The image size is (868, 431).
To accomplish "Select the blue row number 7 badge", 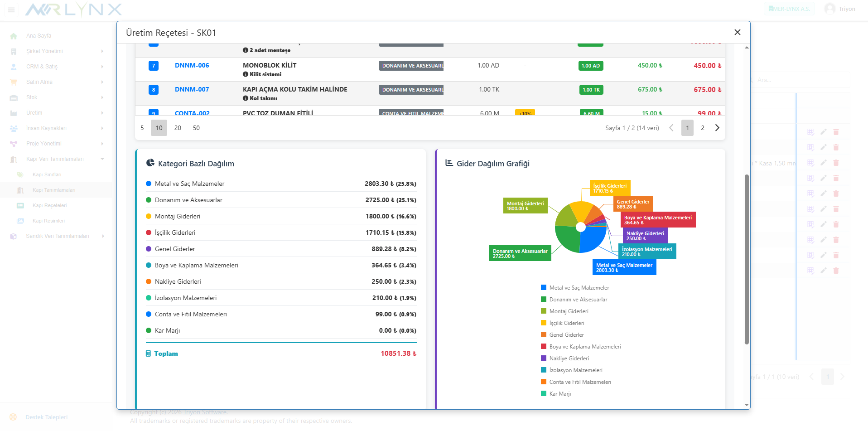I will point(154,66).
